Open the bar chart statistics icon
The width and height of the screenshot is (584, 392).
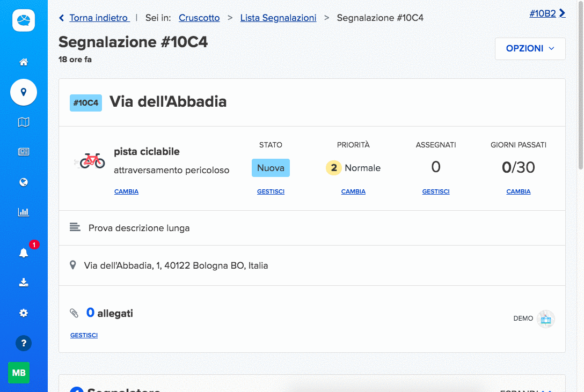(x=24, y=212)
